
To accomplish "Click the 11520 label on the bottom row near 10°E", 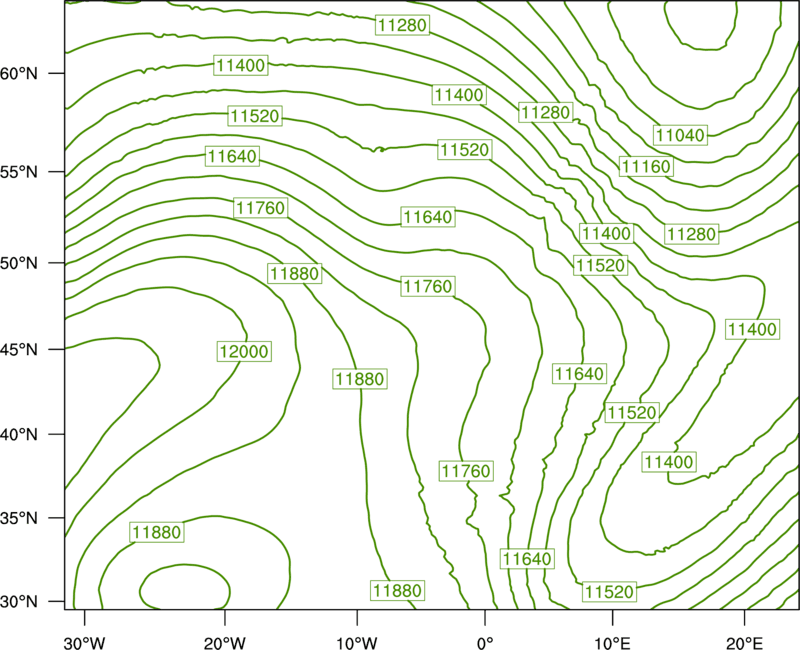I will click(609, 592).
